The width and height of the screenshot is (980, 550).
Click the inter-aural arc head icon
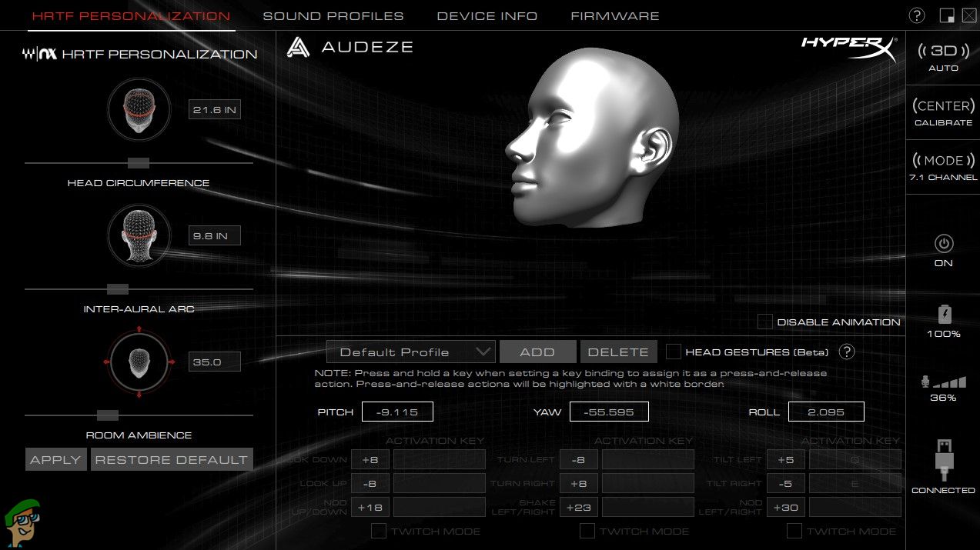click(x=139, y=235)
